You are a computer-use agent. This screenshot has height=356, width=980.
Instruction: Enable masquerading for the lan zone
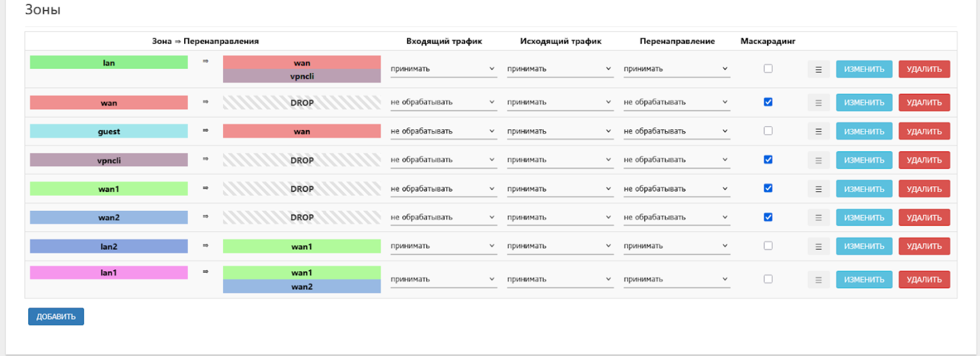coord(768,69)
